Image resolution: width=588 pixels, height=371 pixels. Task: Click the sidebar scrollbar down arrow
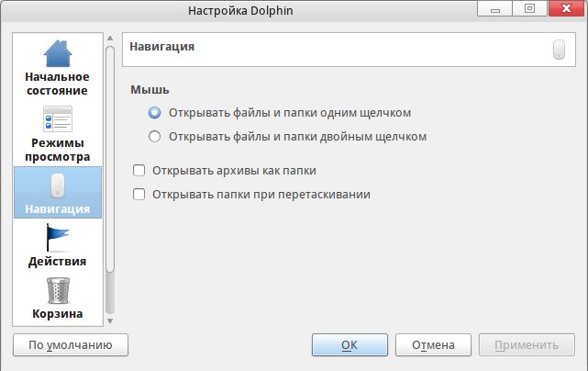(x=110, y=320)
